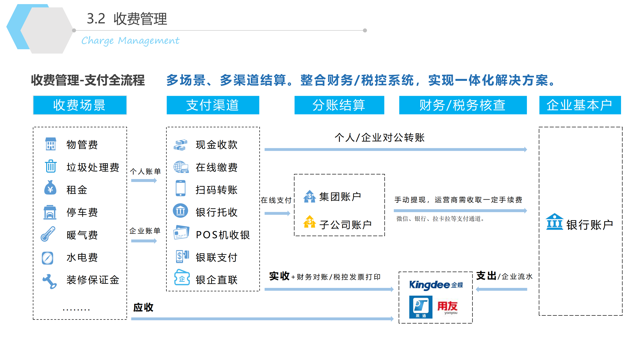The image size is (644, 362).
Task: Click the Kingdee 金蝶 logo
Action: (x=436, y=285)
